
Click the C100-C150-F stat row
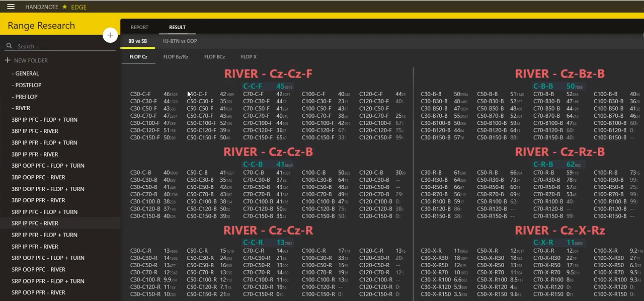point(325,137)
